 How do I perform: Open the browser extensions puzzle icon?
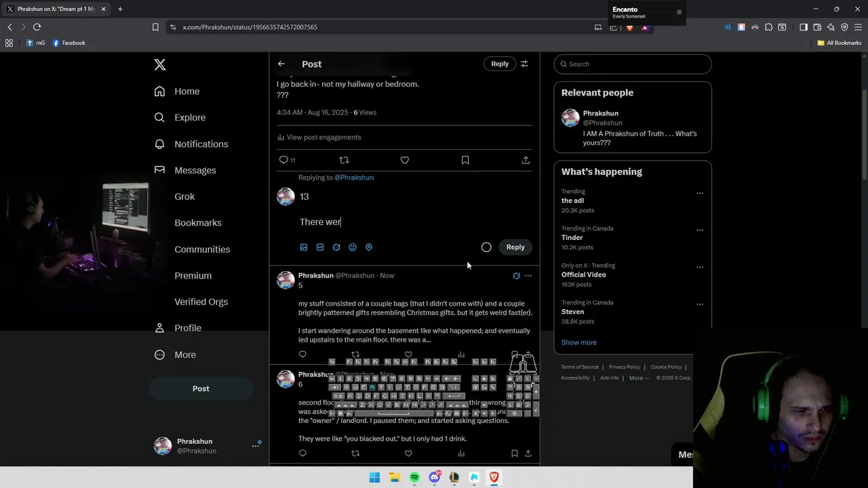(x=768, y=27)
